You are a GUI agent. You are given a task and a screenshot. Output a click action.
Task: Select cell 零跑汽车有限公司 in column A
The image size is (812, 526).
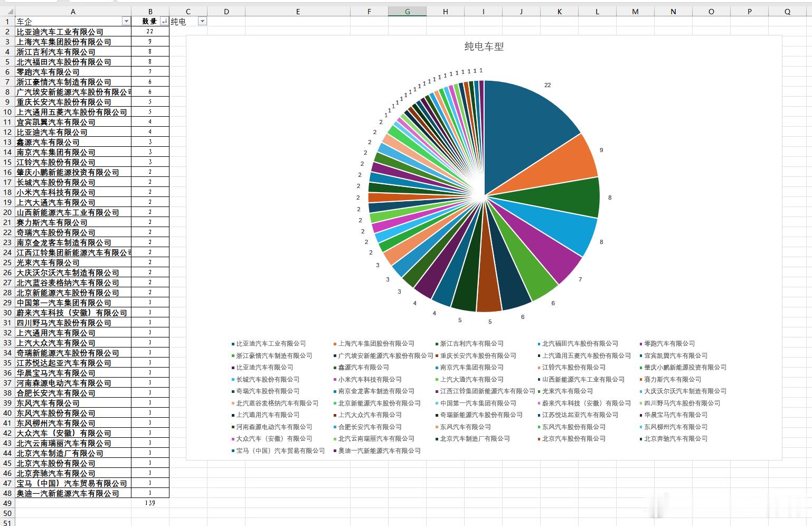pos(73,72)
